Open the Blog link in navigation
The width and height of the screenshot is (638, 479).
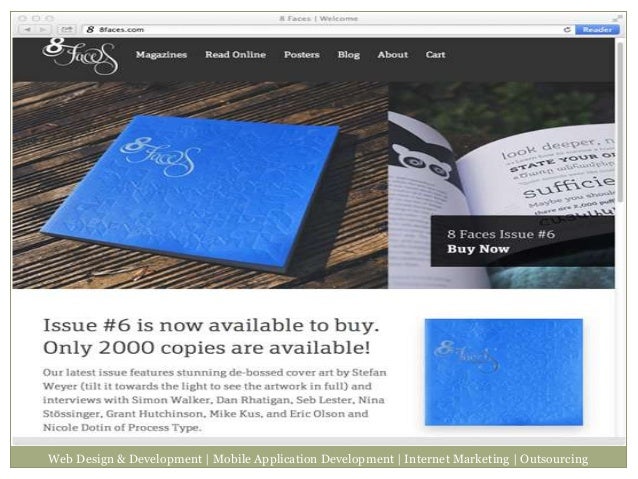pos(348,55)
